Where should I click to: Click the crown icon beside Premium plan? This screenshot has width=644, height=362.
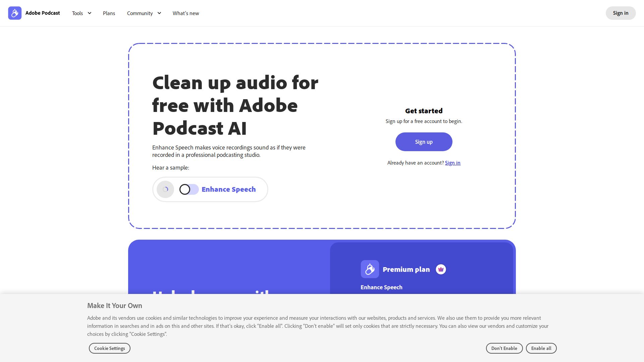tap(441, 269)
